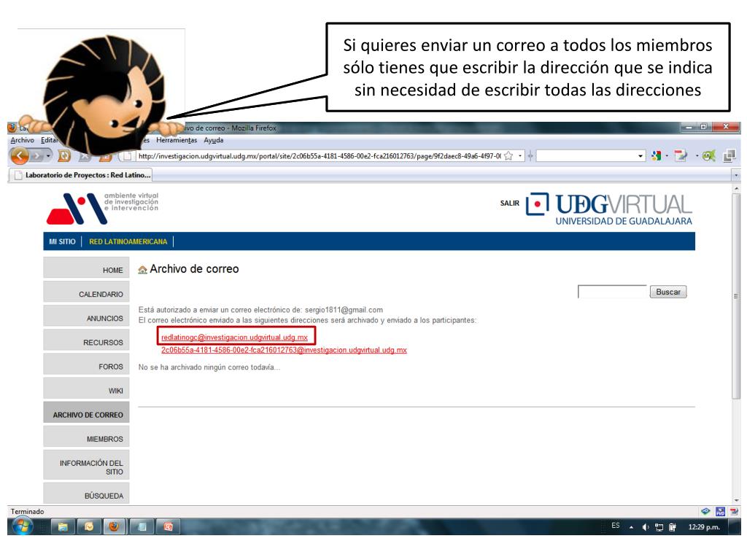This screenshot has width=747, height=560.
Task: Click the UDG Virtual logo
Action: [x=609, y=209]
